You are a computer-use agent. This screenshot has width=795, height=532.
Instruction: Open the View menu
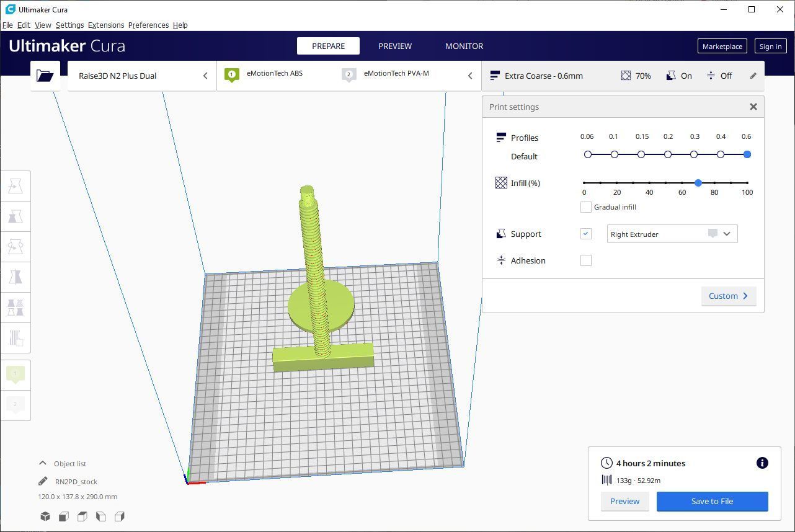[x=43, y=25]
